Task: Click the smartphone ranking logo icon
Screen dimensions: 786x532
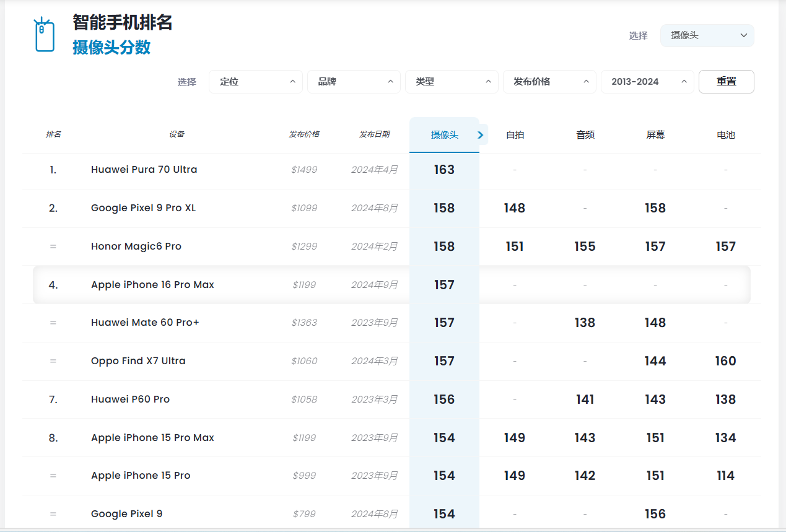Action: pyautogui.click(x=44, y=34)
